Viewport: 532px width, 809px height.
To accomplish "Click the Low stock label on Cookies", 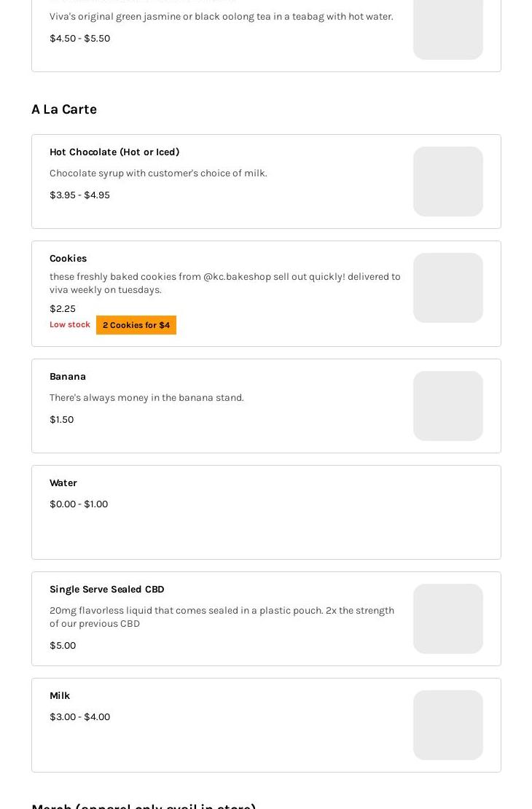I will point(70,324).
